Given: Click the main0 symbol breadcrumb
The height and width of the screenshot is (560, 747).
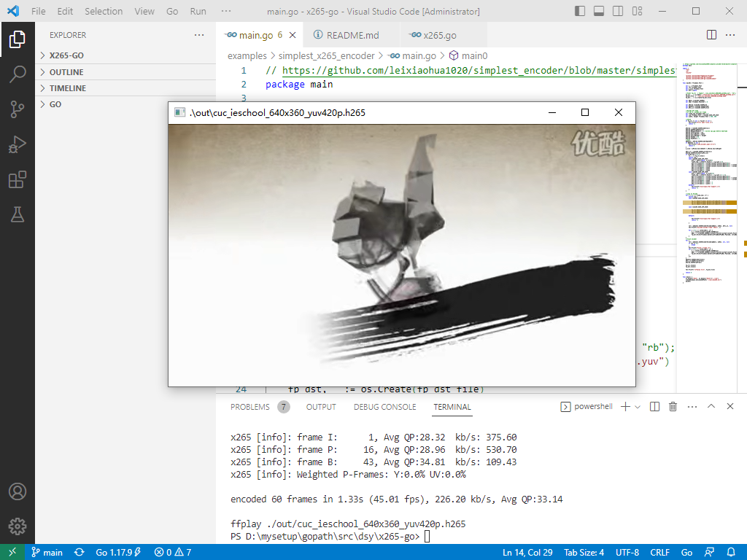Looking at the screenshot, I should pyautogui.click(x=469, y=55).
